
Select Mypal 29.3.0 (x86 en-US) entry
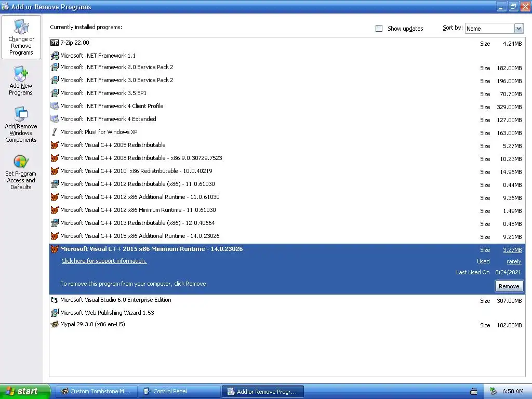[x=287, y=325]
